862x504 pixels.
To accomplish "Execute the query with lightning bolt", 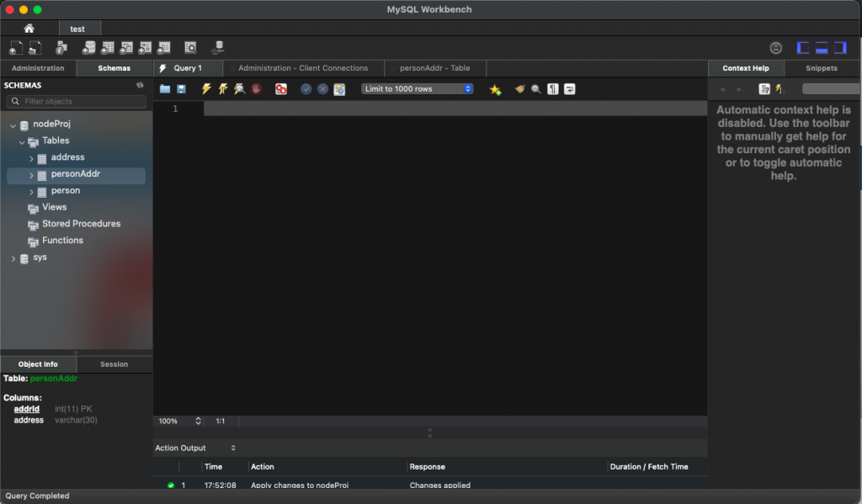I will tap(206, 89).
